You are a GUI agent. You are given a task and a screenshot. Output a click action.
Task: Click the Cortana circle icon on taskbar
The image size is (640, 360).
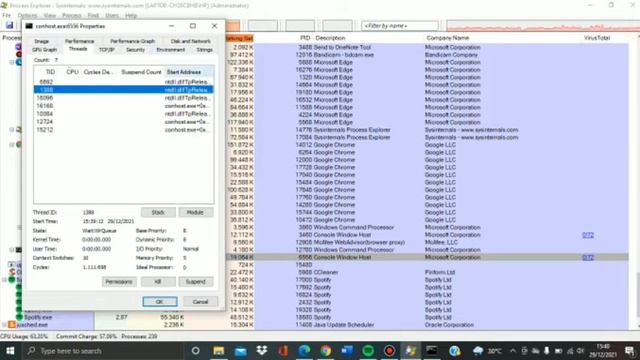coord(196,351)
